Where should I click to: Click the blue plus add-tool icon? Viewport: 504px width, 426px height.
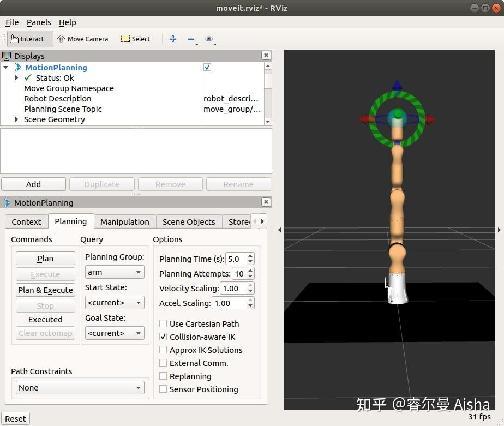(173, 39)
